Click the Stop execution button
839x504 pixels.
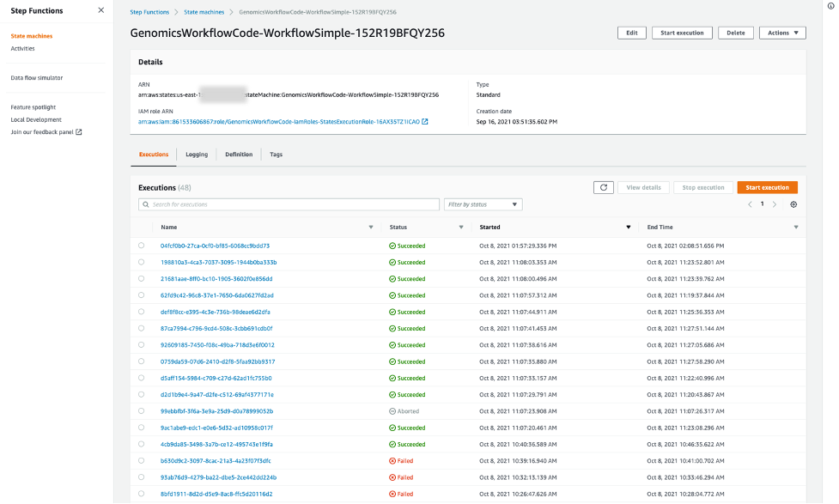click(x=703, y=187)
